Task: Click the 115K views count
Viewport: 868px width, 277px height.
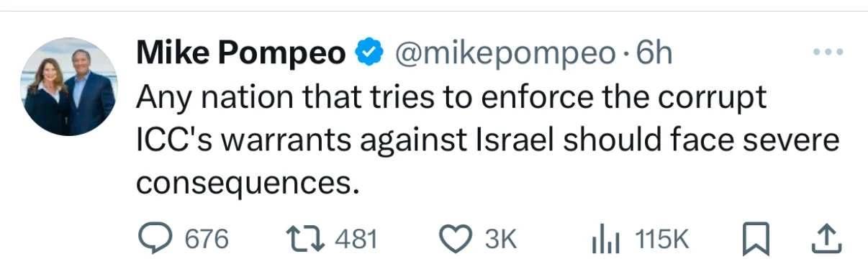Action: coord(662,239)
